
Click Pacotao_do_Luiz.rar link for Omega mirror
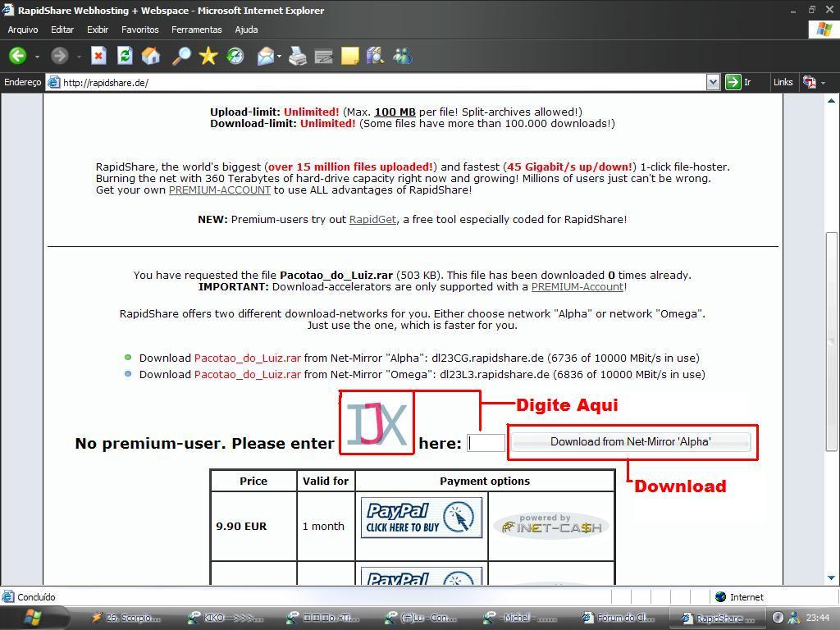pyautogui.click(x=248, y=374)
